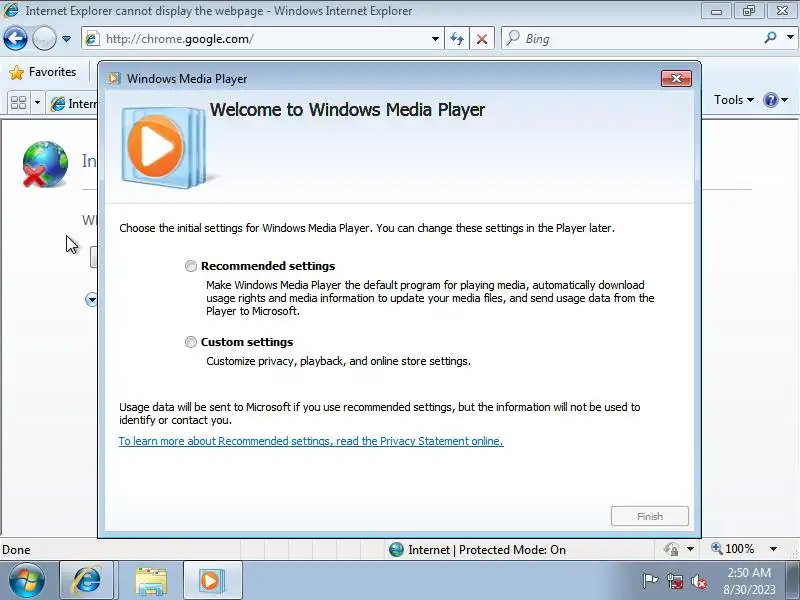
Task: Click the Internet Explorer logo in the title bar
Action: [x=11, y=10]
